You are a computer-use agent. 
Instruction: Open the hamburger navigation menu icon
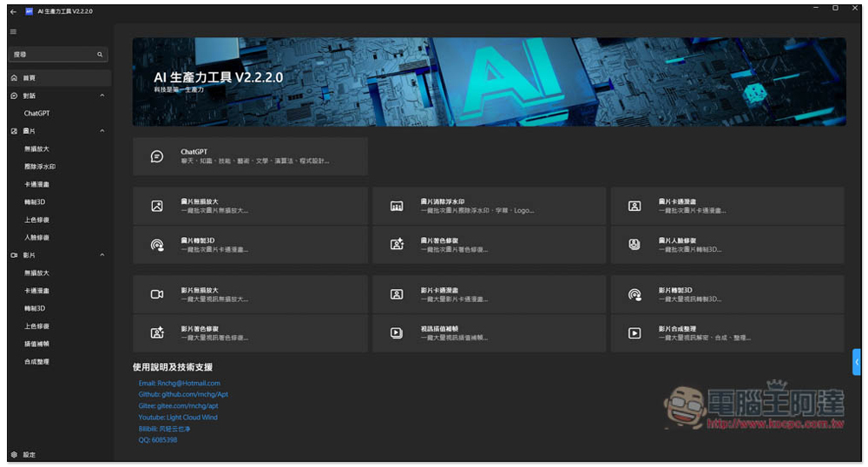point(13,31)
